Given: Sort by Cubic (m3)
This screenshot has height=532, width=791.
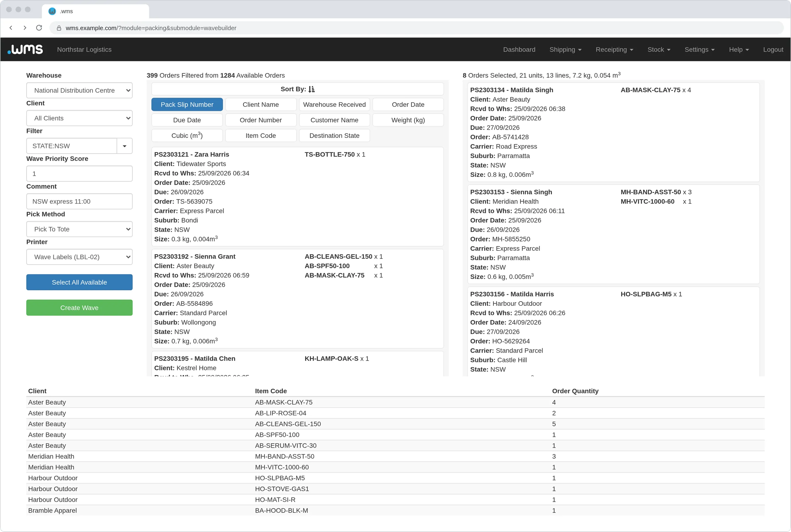Looking at the screenshot, I should coord(187,135).
